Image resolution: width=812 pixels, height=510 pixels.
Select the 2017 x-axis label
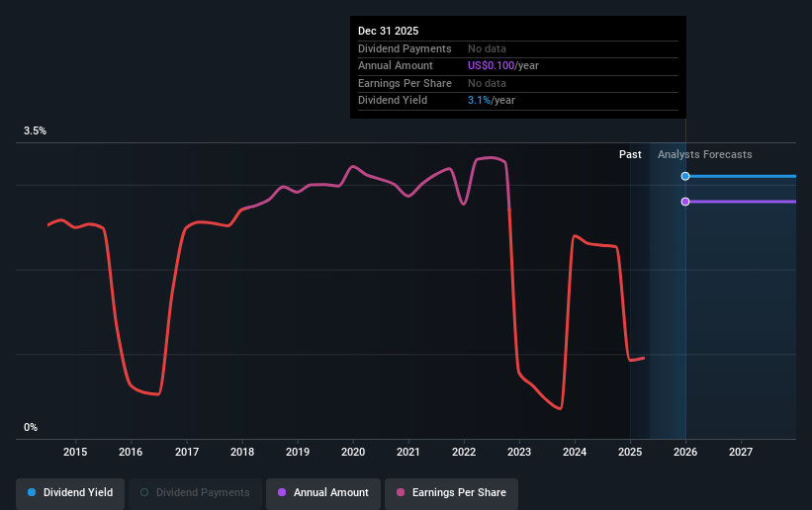pos(186,452)
